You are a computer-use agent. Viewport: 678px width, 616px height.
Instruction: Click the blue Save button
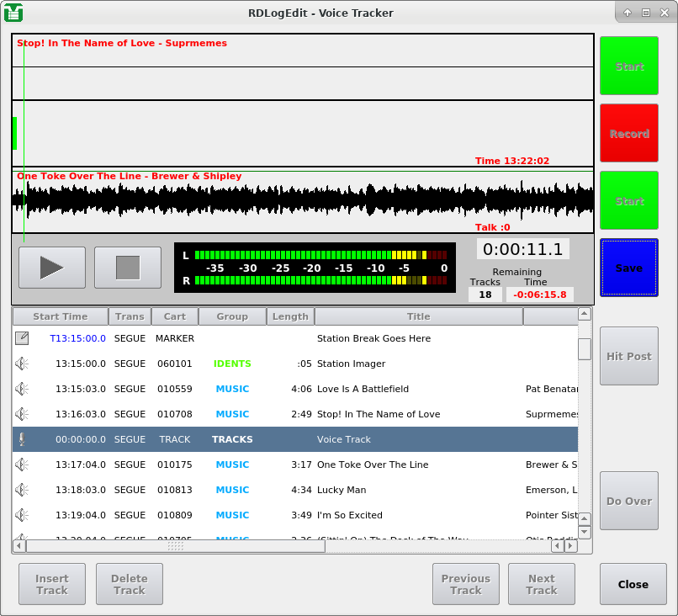pyautogui.click(x=629, y=268)
